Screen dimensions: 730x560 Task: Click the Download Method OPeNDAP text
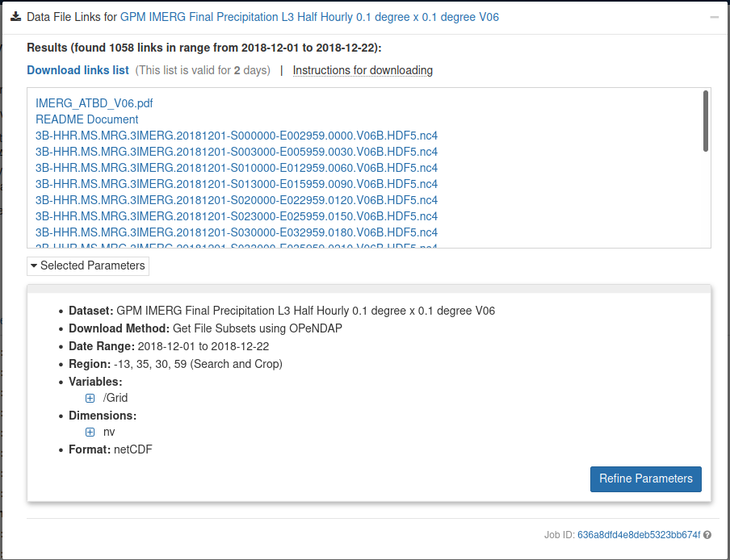click(x=205, y=329)
